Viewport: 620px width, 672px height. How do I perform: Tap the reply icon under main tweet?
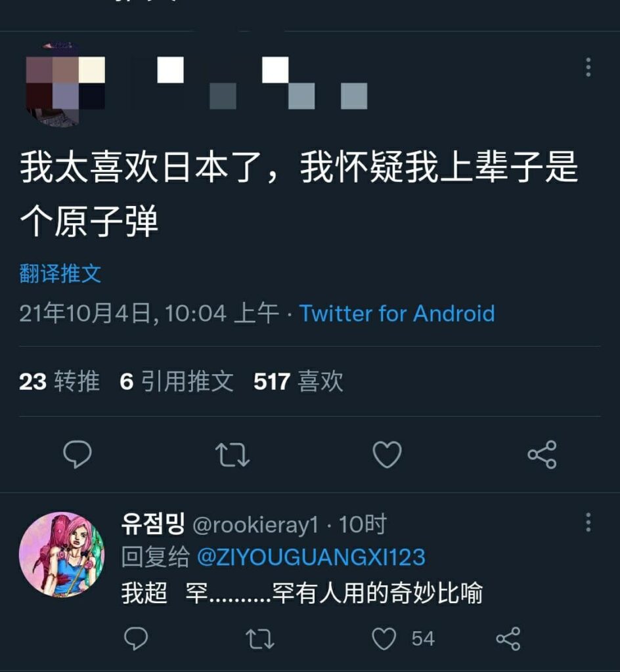[77, 454]
